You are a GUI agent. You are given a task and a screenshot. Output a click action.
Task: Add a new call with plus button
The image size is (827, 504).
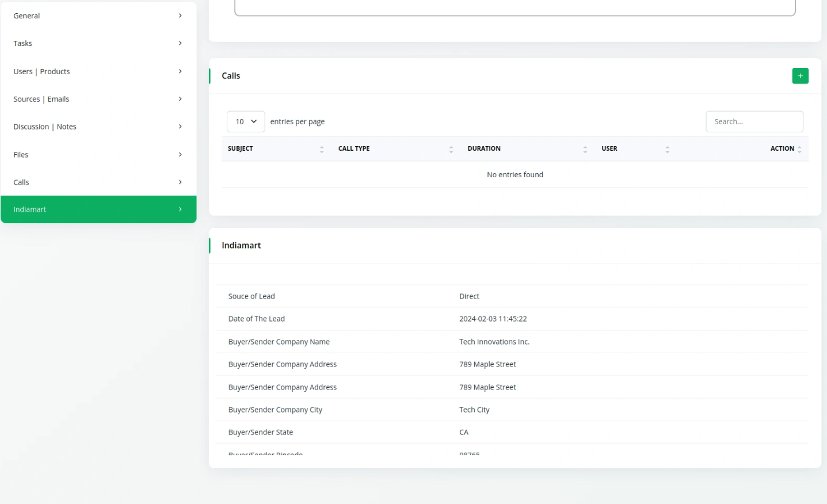[800, 76]
